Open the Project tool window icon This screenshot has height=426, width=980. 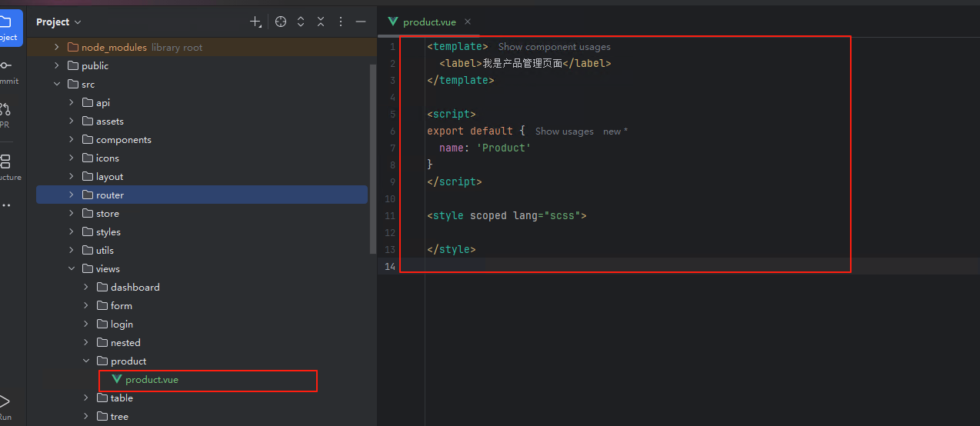coord(6,28)
